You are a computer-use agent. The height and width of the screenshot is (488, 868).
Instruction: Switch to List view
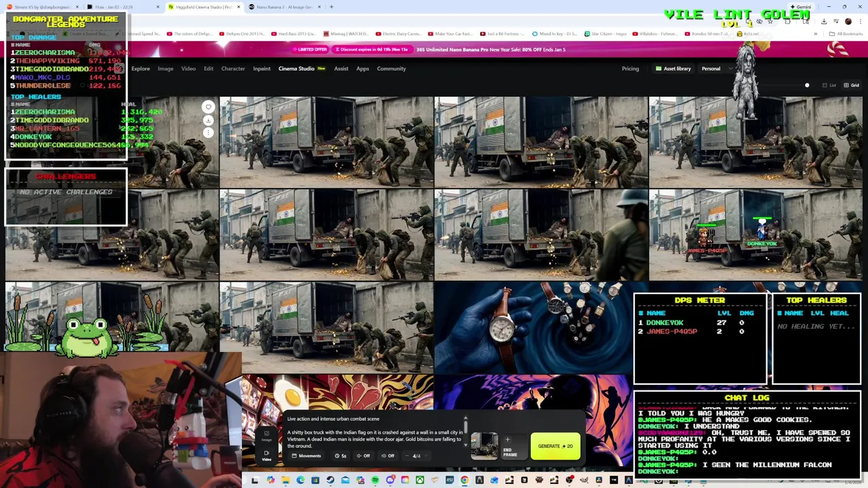click(x=829, y=85)
